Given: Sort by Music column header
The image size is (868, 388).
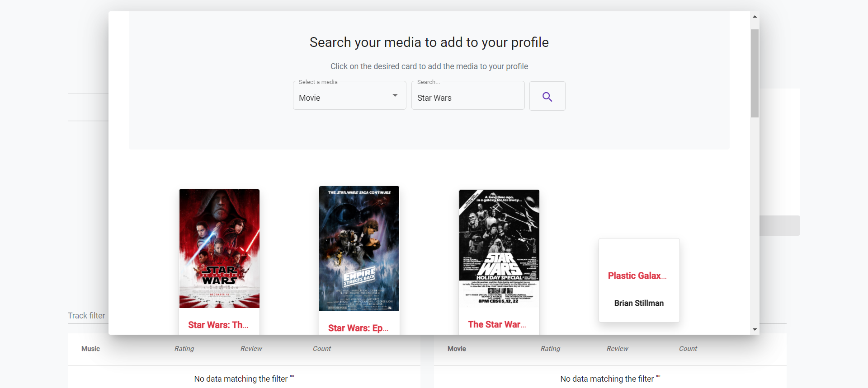Looking at the screenshot, I should [90, 349].
